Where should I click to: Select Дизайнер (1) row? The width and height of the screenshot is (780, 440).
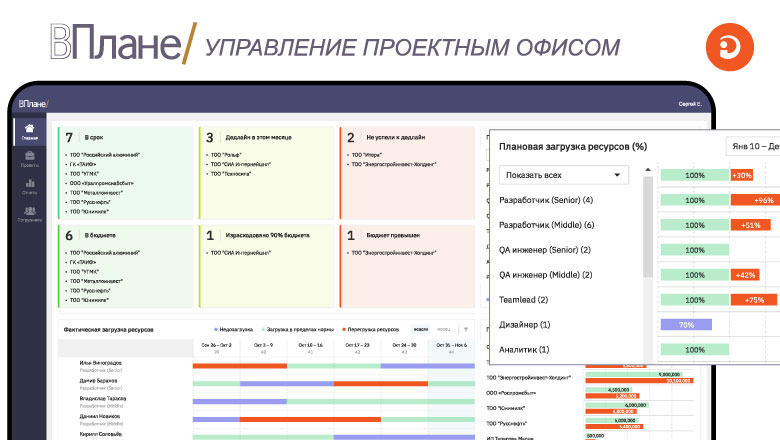pos(524,324)
